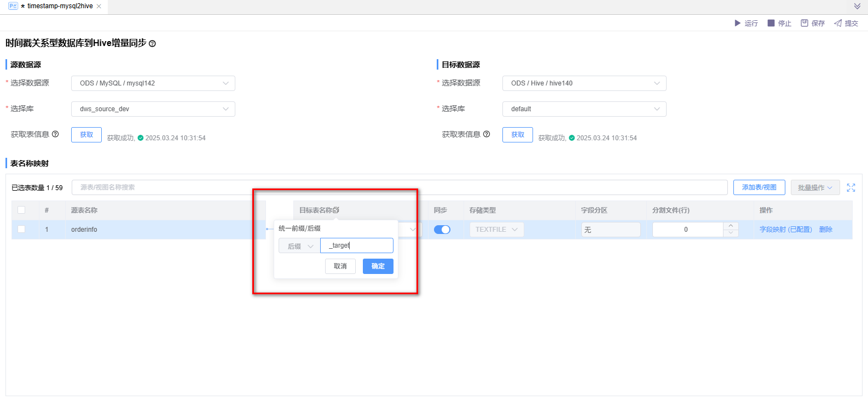Open the 字段映射 (已配置) link
The image size is (868, 400).
785,230
